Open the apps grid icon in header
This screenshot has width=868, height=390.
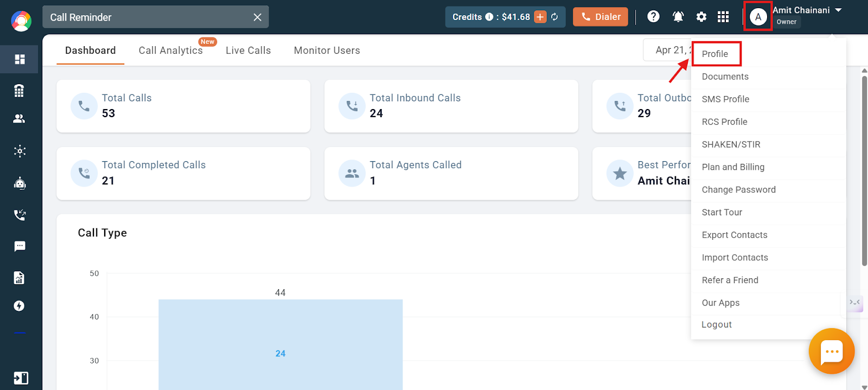[723, 17]
